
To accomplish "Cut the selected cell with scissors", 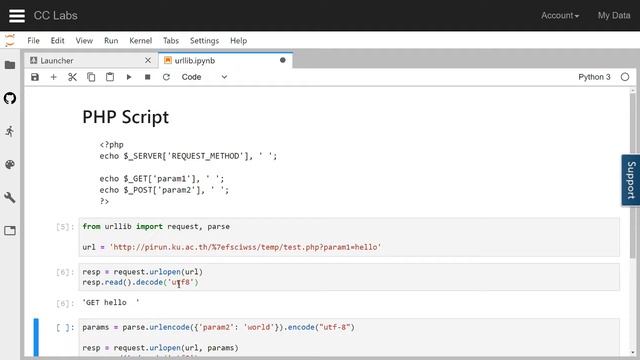I will [72, 77].
